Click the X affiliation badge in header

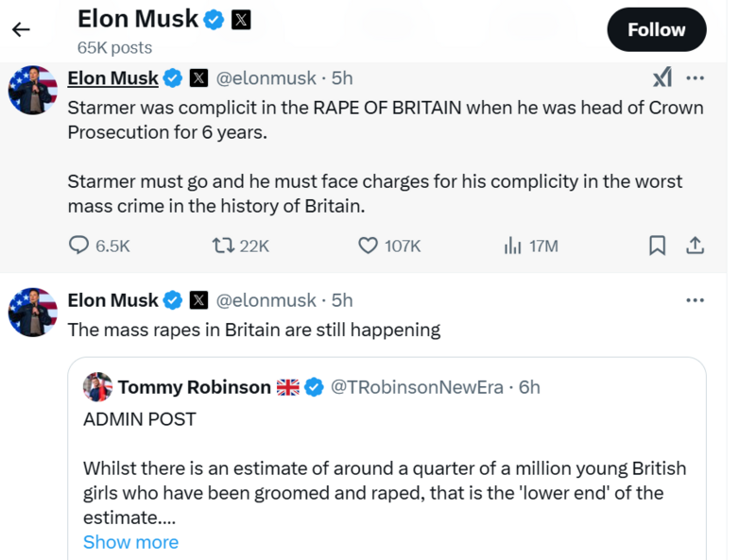pyautogui.click(x=241, y=19)
